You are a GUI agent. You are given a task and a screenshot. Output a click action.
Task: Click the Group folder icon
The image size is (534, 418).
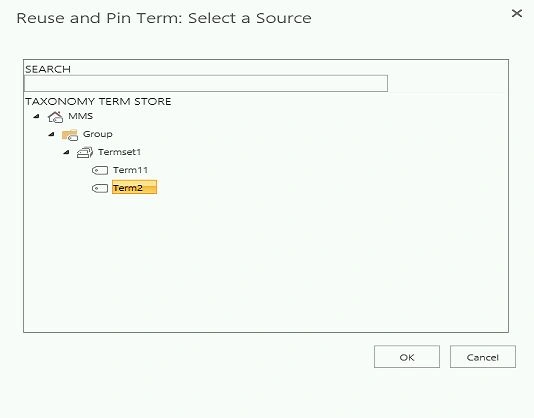pos(70,135)
